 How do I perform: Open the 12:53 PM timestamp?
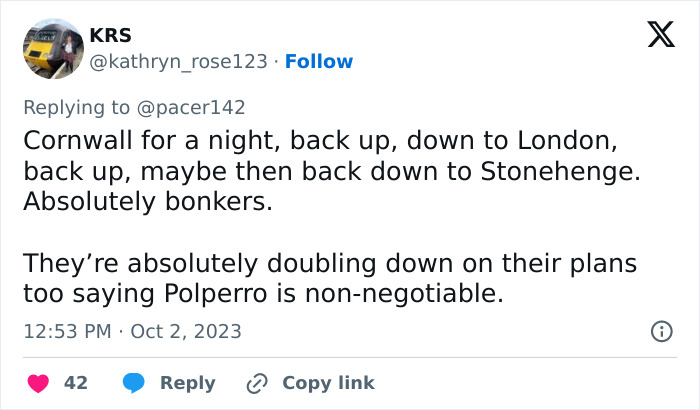[x=68, y=331]
